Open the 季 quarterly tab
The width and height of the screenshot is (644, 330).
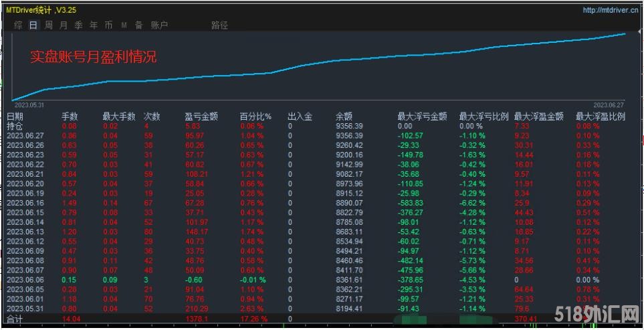coord(78,25)
